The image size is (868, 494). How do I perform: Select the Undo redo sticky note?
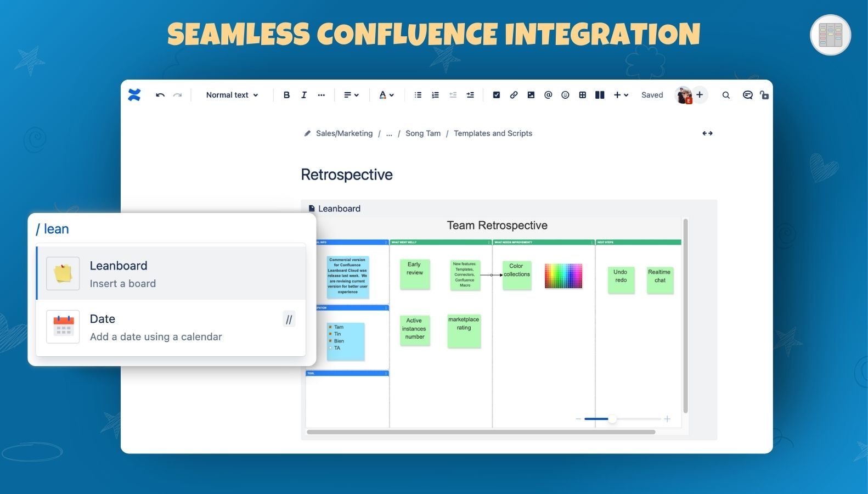click(x=621, y=280)
